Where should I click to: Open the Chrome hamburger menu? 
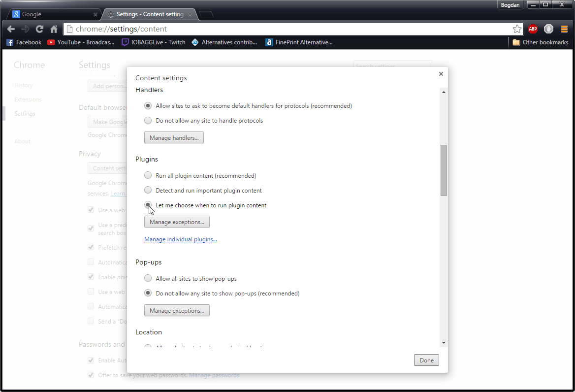pyautogui.click(x=564, y=29)
